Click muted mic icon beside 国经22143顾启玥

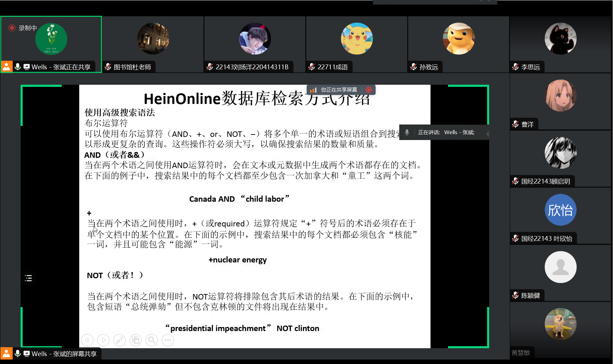(516, 181)
